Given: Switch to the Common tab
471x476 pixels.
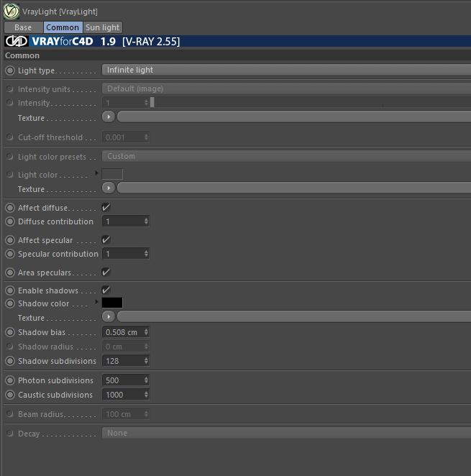Looking at the screenshot, I should (63, 27).
